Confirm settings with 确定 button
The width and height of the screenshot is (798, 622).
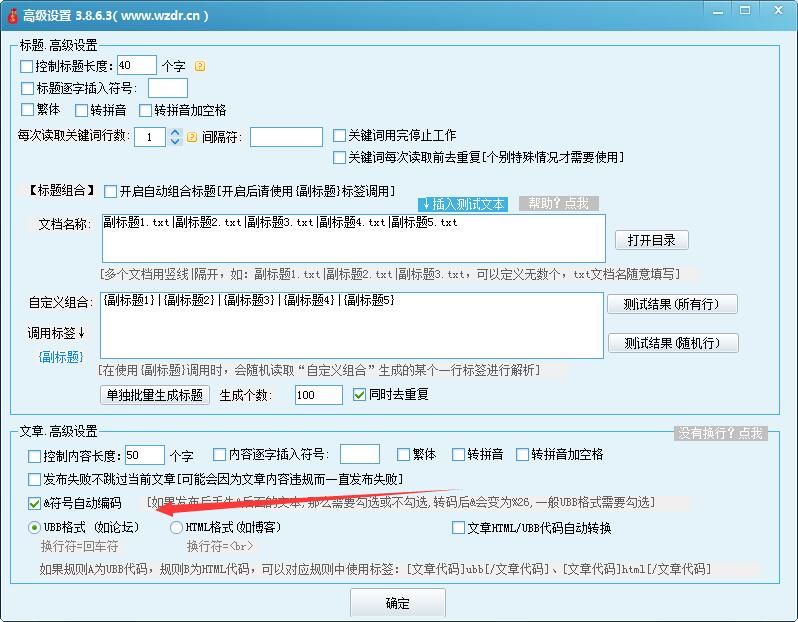[397, 604]
